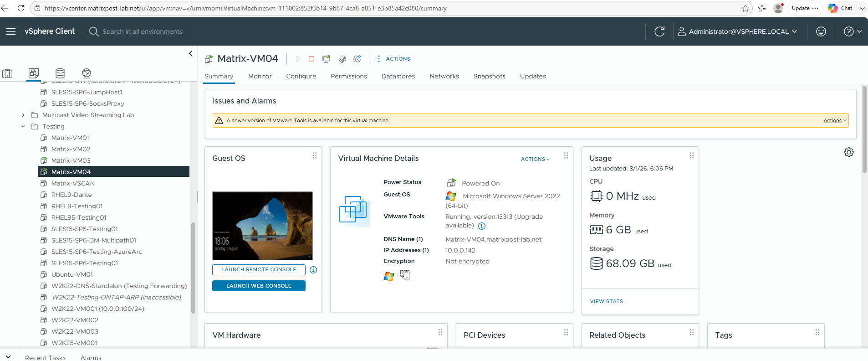Show the Recent Tasks tab
This screenshot has width=868, height=361.
click(x=46, y=358)
